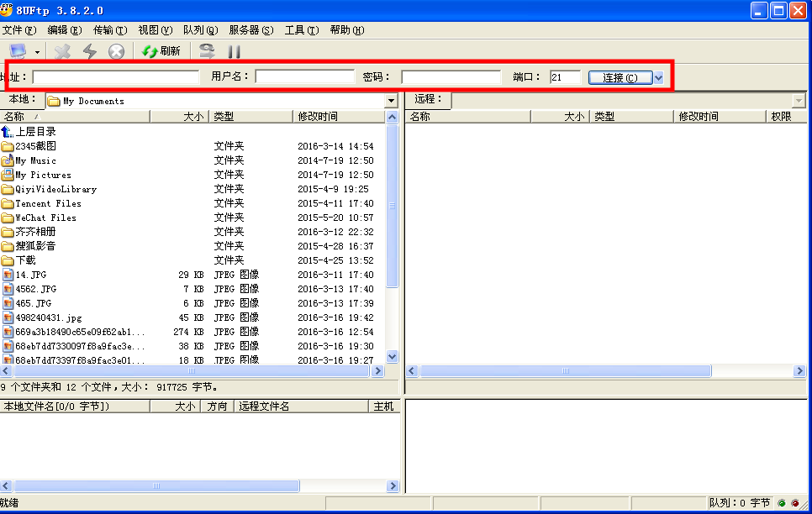Screen dimensions: 812x514
Task: Select the file 465.JPG
Action: (x=27, y=303)
